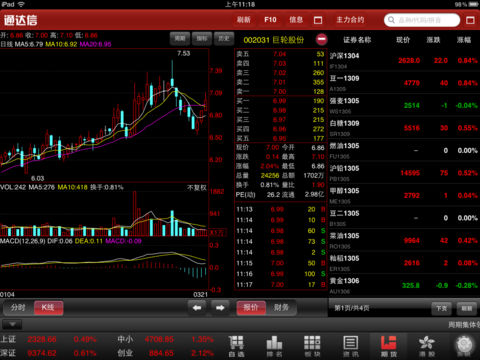Go to next stock with right arrow
Image resolution: width=480 pixels, height=360 pixels.
[220, 308]
